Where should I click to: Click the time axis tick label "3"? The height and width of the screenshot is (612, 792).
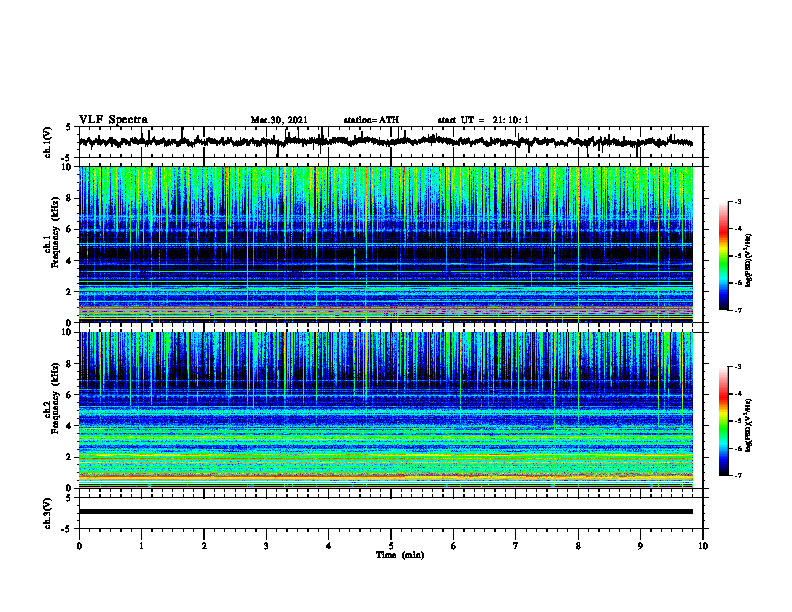click(x=266, y=546)
